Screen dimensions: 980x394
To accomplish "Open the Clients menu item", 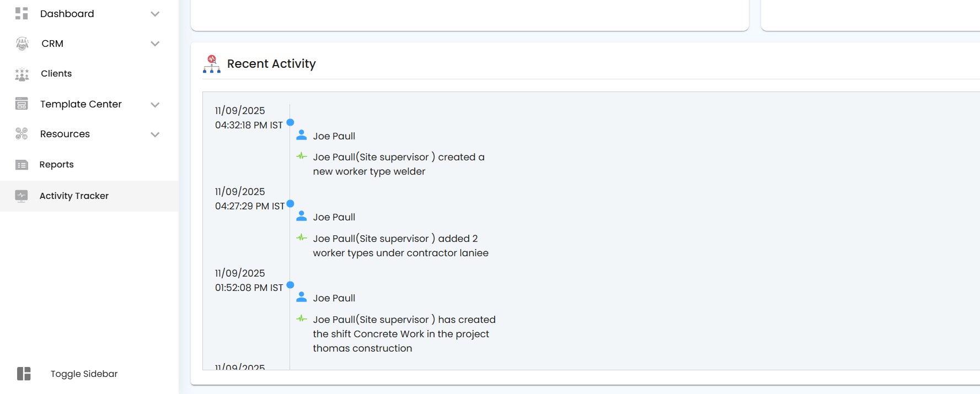I will tap(56, 74).
